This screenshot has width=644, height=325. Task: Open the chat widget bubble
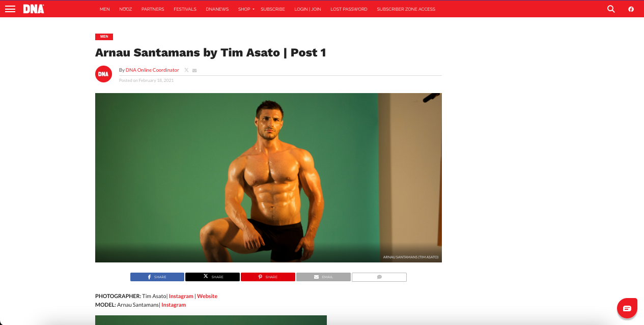coord(627,308)
